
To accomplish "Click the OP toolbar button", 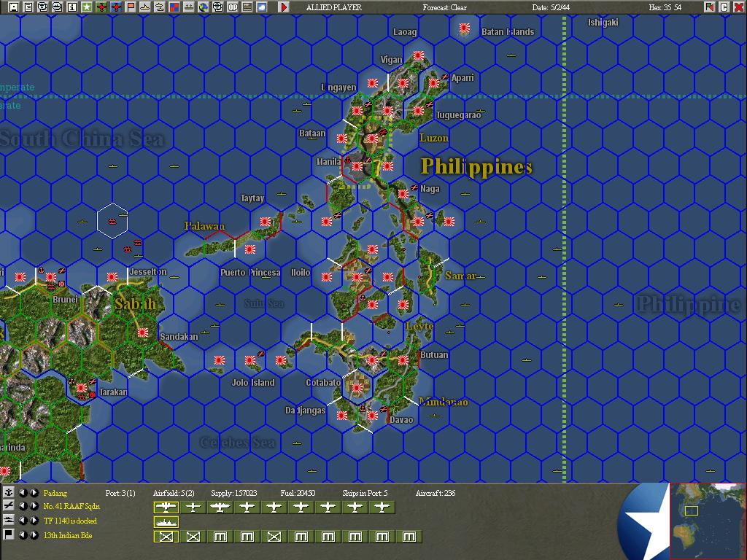I will click(233, 7).
